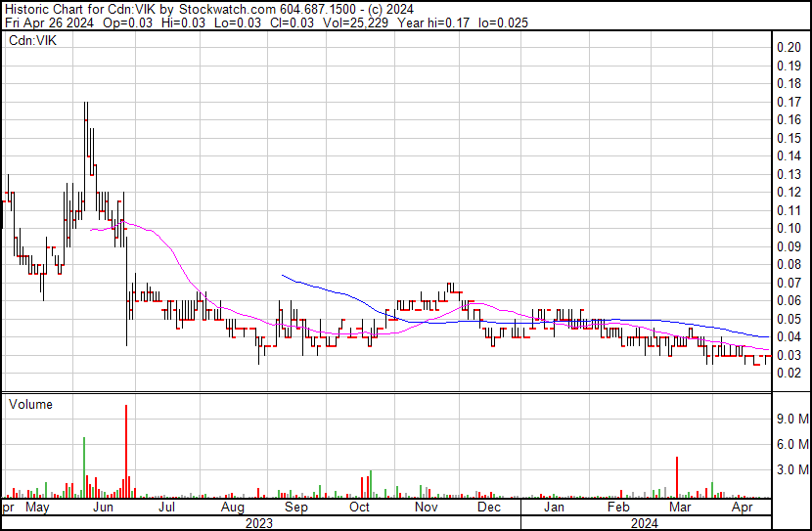Click the 2023 year label
The height and width of the screenshot is (531, 812).
tap(258, 522)
